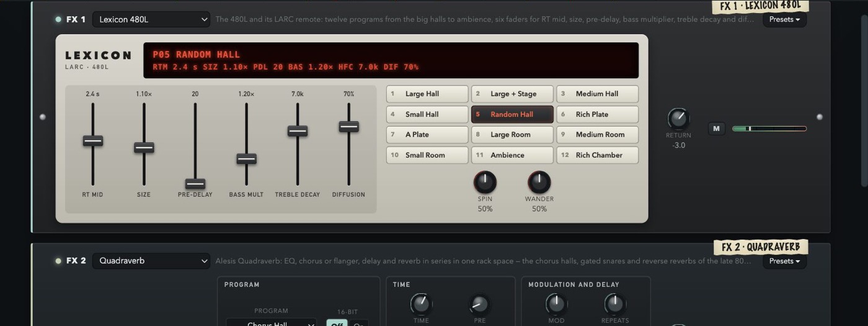Click the RETURN value -3.0
868x326 pixels.
point(678,145)
